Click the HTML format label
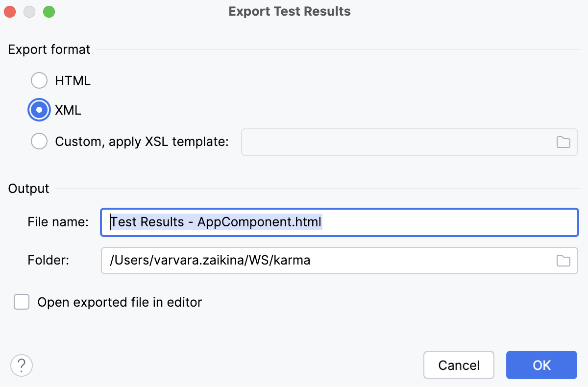 click(x=73, y=80)
